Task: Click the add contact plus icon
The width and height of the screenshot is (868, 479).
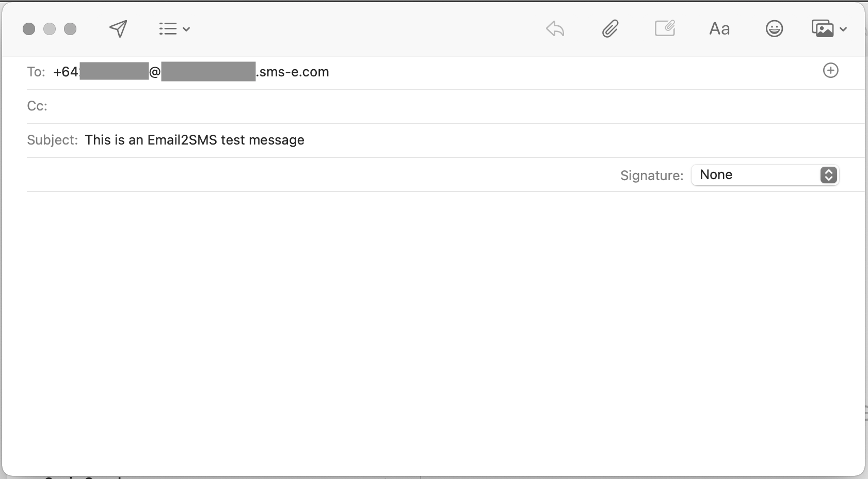Action: pyautogui.click(x=830, y=71)
